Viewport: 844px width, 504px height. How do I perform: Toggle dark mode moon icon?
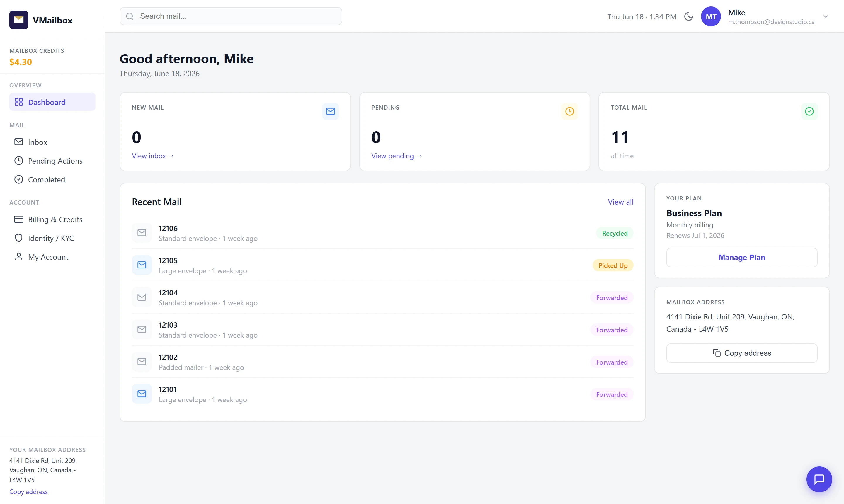pos(688,16)
